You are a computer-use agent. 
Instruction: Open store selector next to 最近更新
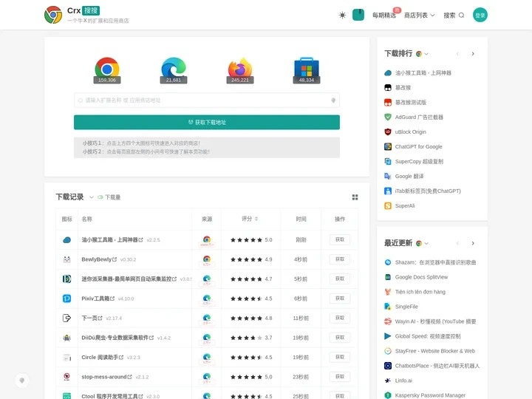pyautogui.click(x=422, y=243)
